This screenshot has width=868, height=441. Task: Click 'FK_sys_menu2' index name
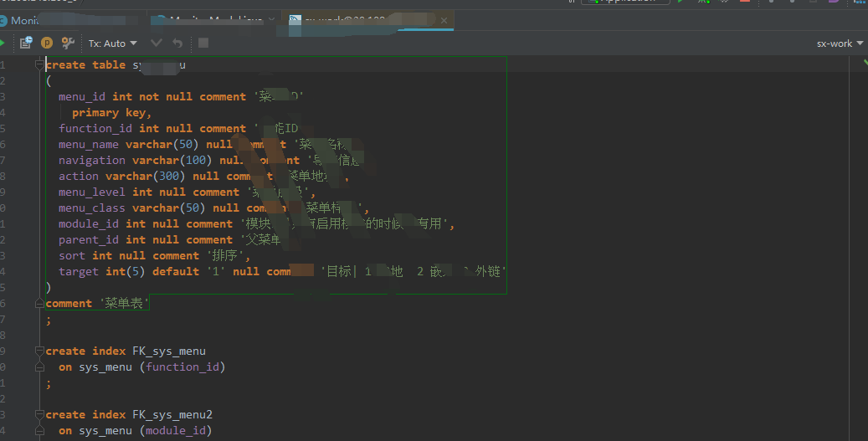click(x=172, y=414)
